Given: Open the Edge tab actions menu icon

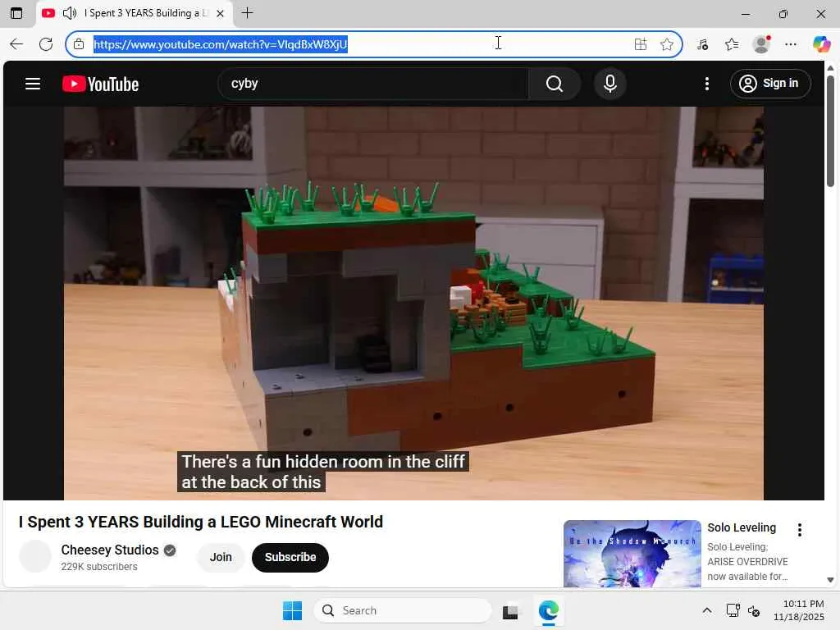Looking at the screenshot, I should pos(16,13).
